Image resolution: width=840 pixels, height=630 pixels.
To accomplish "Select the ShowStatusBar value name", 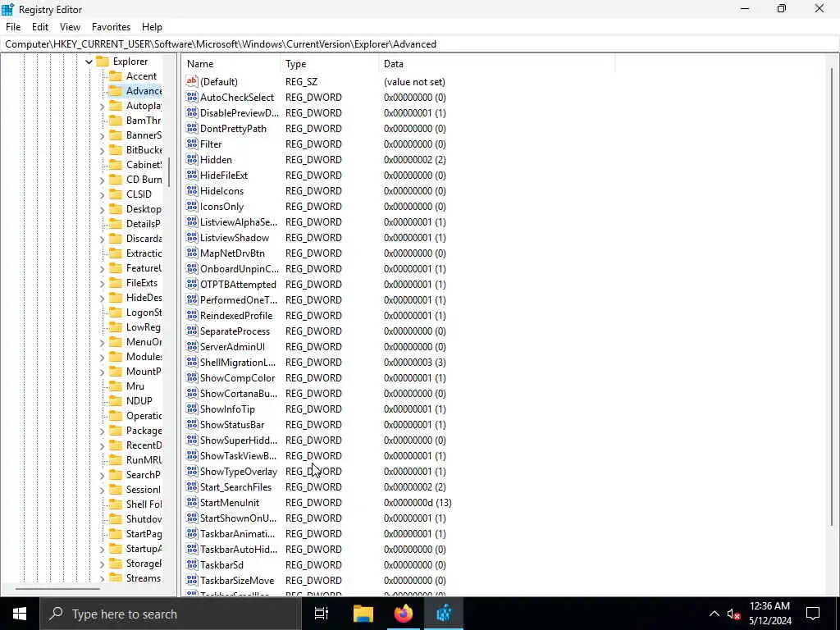I will (x=232, y=425).
